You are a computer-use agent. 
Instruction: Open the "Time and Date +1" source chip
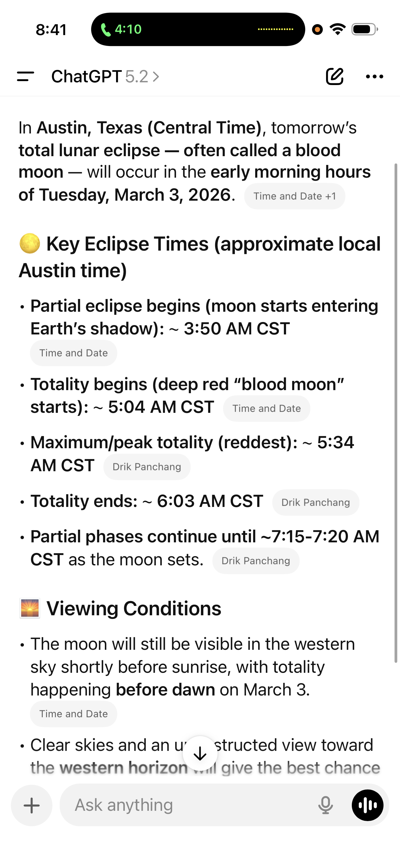pyautogui.click(x=295, y=196)
